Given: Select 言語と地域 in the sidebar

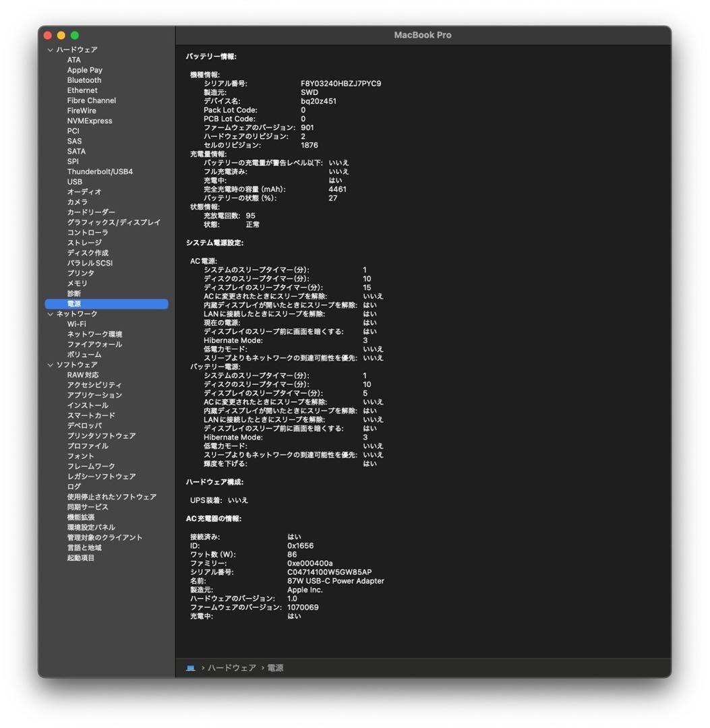Looking at the screenshot, I should tap(84, 548).
